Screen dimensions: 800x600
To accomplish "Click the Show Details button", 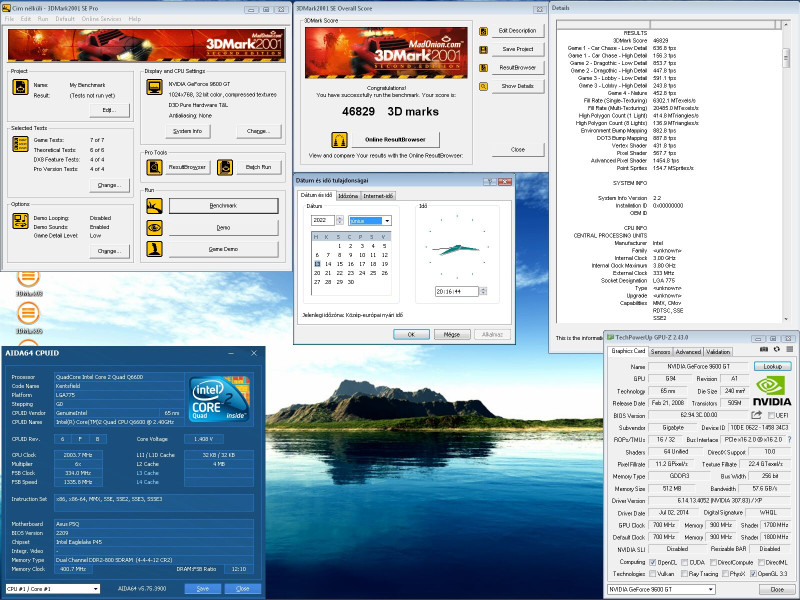I will 517,86.
